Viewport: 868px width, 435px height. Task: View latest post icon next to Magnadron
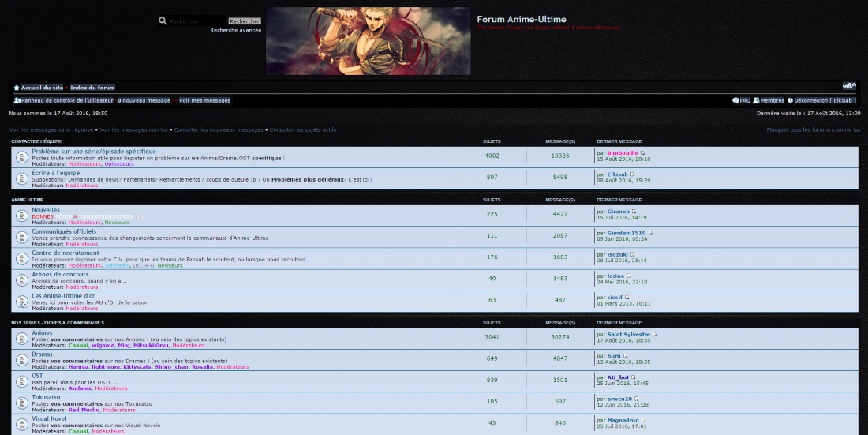click(643, 421)
